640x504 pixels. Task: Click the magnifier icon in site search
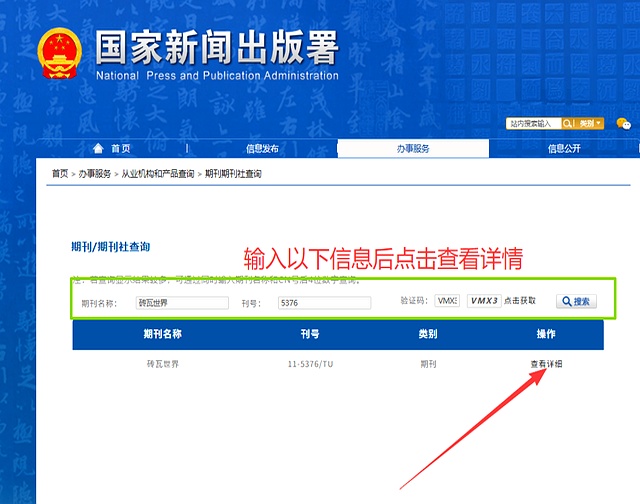567,123
